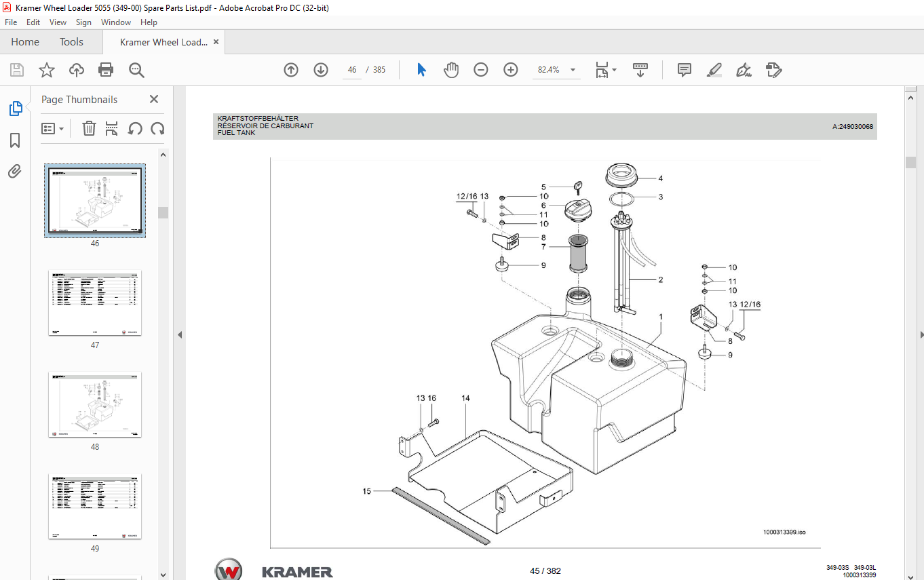The height and width of the screenshot is (580, 924).
Task: Click thumbnails panel scroll down arrow
Action: [163, 575]
